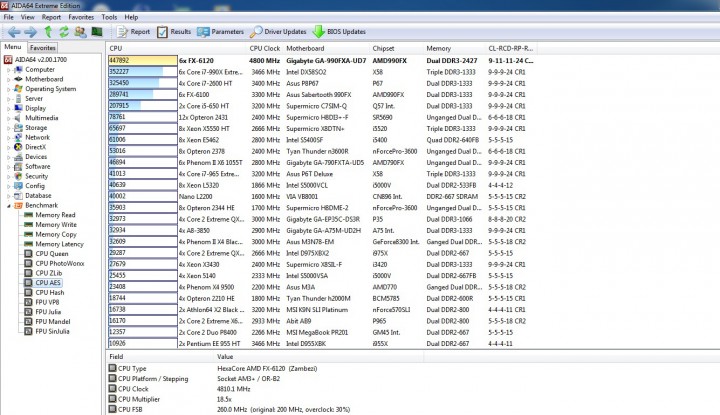Click the users icon in toolbar
The width and height of the screenshot is (720, 415).
pyautogui.click(x=80, y=32)
